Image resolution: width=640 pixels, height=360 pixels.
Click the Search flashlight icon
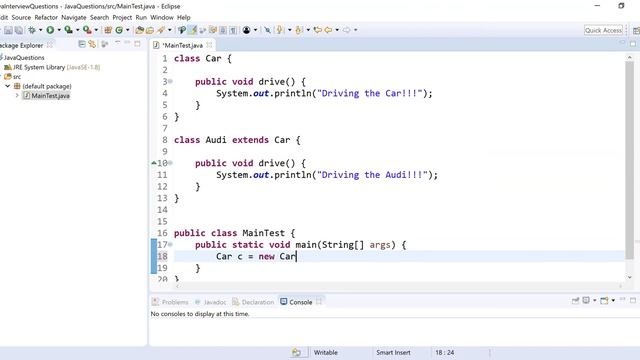point(161,30)
